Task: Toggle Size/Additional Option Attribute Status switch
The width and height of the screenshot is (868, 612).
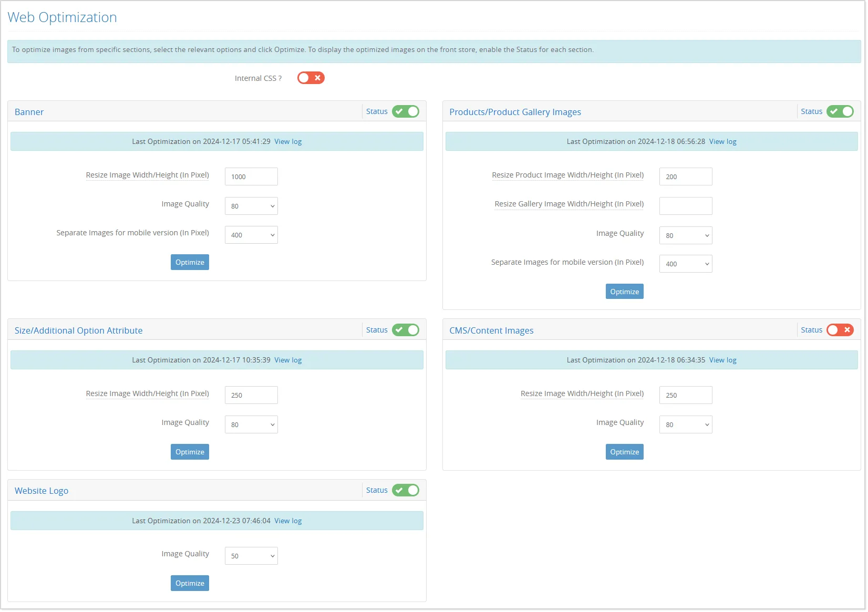Action: (406, 330)
